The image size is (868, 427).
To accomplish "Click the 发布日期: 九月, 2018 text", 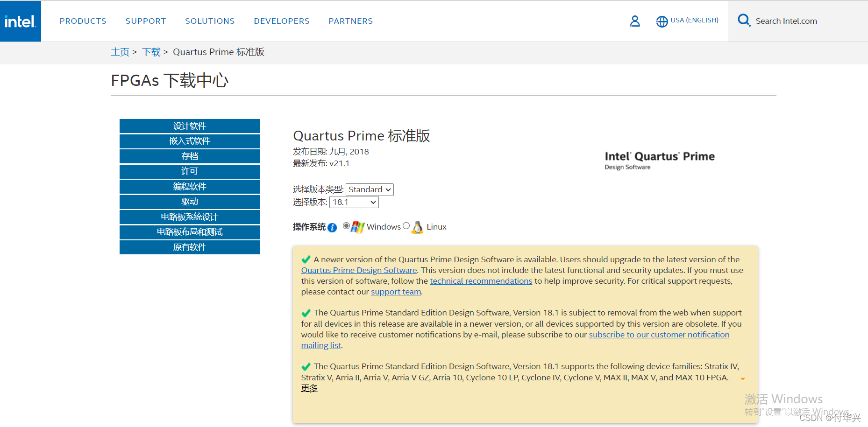I will tap(331, 152).
